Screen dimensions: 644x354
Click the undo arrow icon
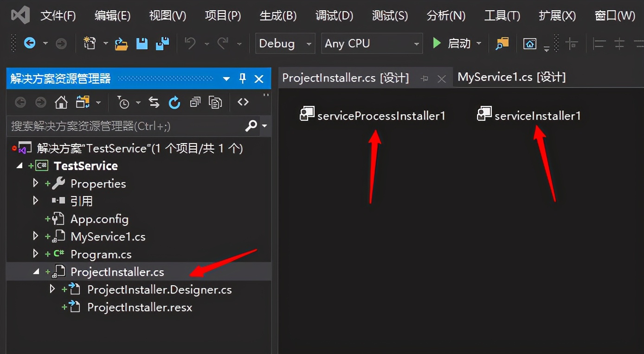(x=190, y=43)
